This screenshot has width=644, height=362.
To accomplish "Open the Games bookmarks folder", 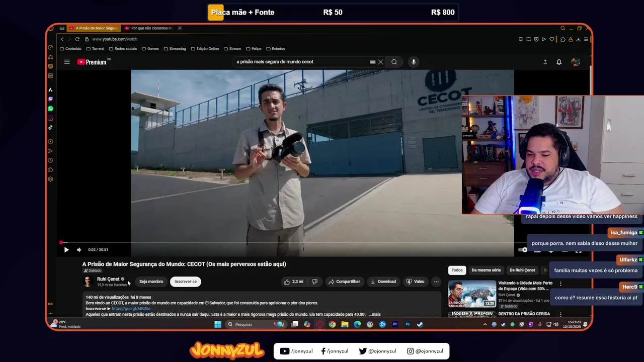I will [150, 49].
